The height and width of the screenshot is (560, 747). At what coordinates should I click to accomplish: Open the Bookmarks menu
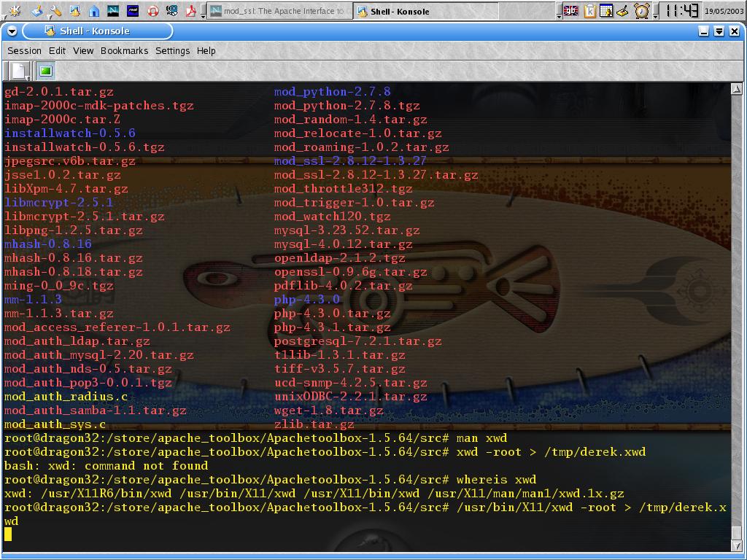pyautogui.click(x=124, y=50)
